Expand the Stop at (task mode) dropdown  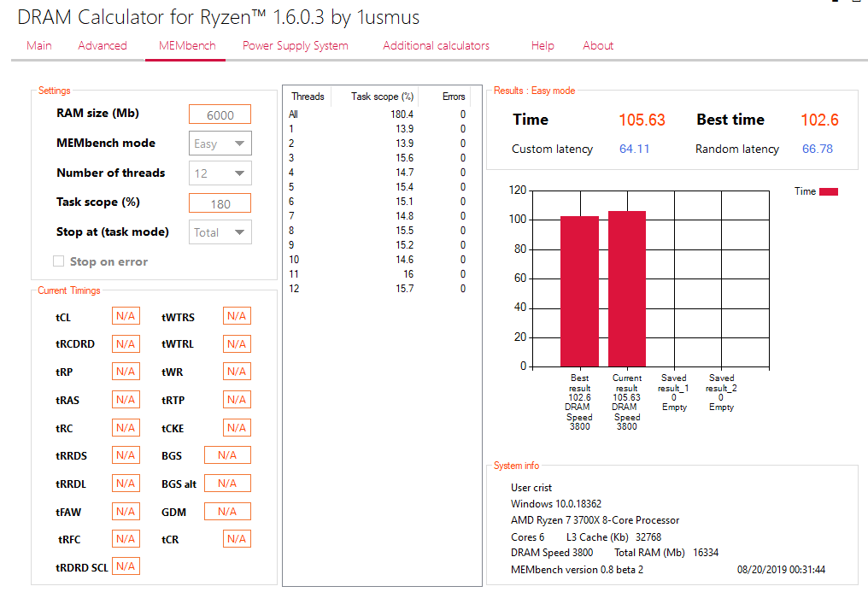[x=220, y=232]
